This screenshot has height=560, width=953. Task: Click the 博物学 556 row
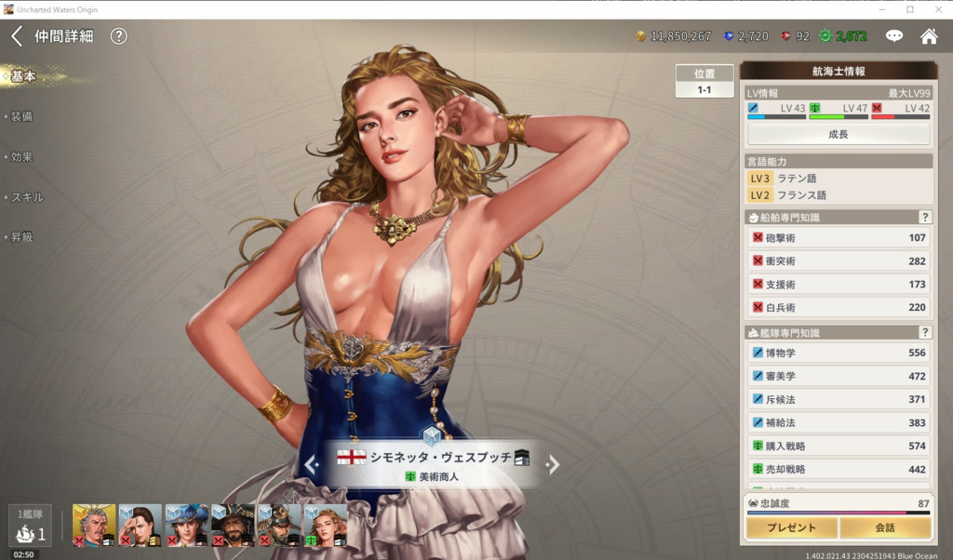tap(839, 353)
